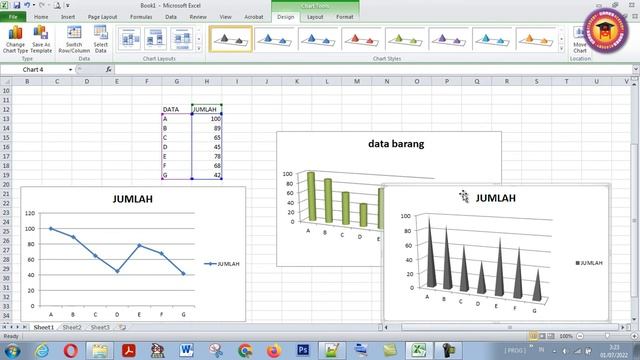Click the Undo icon in Quick Access
Screen dimensions: 640x360
click(x=27, y=5)
